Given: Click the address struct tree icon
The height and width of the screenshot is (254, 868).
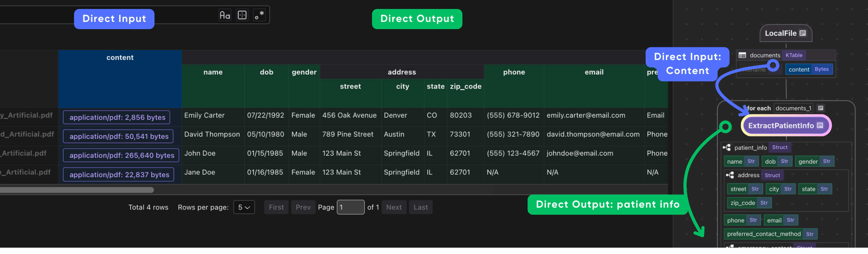Looking at the screenshot, I should pyautogui.click(x=730, y=175).
